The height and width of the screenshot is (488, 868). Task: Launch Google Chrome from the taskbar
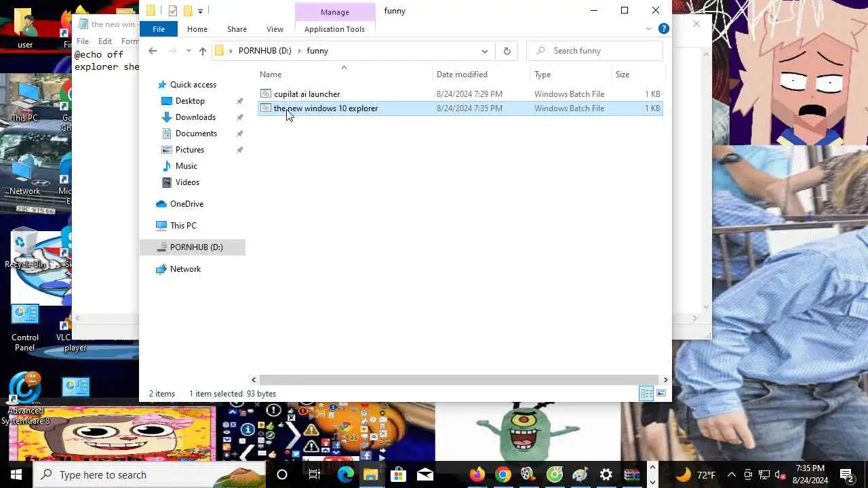(503, 474)
